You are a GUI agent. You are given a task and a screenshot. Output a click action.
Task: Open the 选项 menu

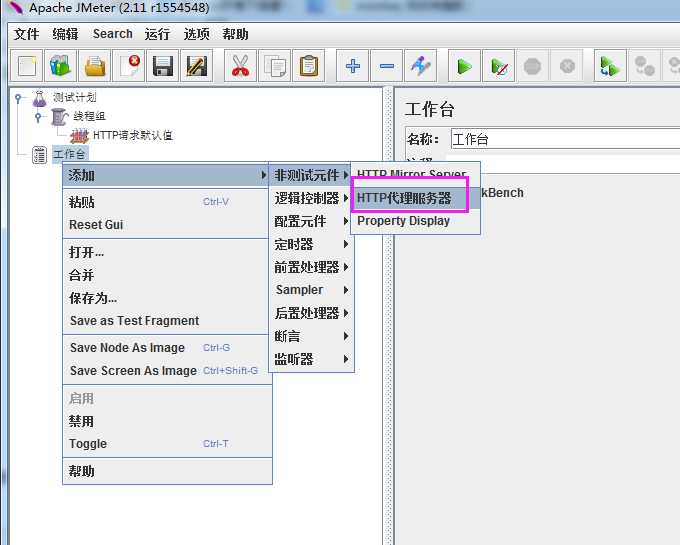[x=196, y=34]
